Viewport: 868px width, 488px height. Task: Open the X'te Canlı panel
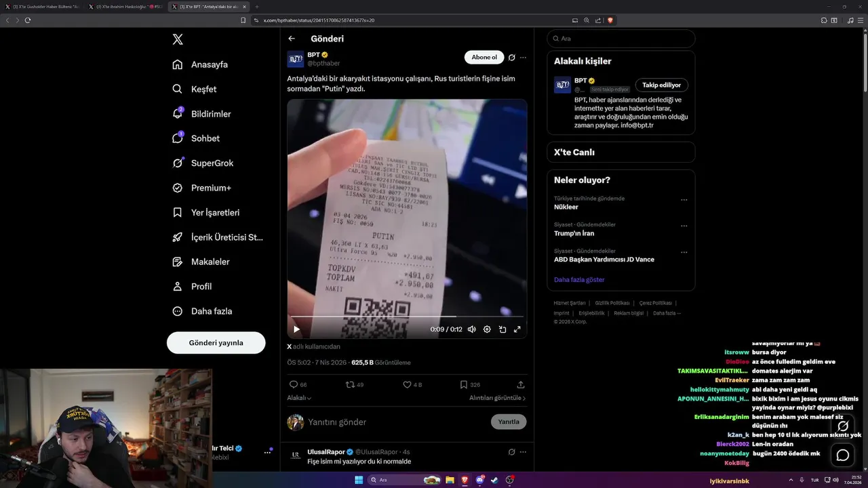(621, 152)
